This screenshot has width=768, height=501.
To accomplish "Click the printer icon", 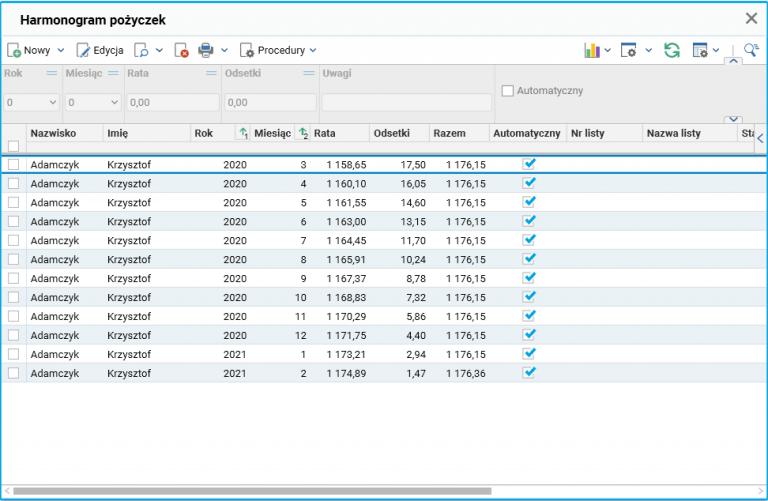I will click(206, 50).
